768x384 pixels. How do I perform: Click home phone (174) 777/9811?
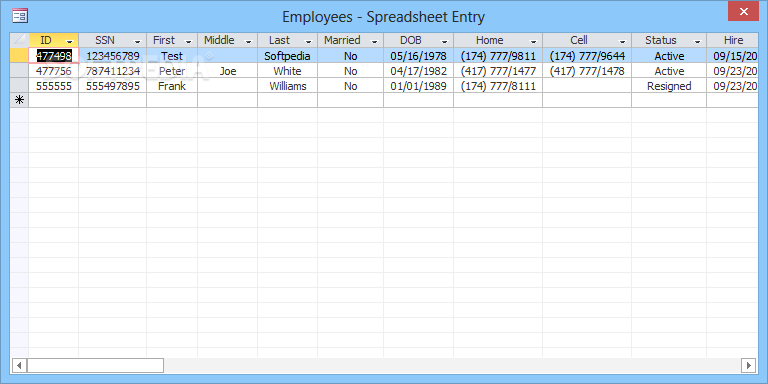(x=498, y=56)
